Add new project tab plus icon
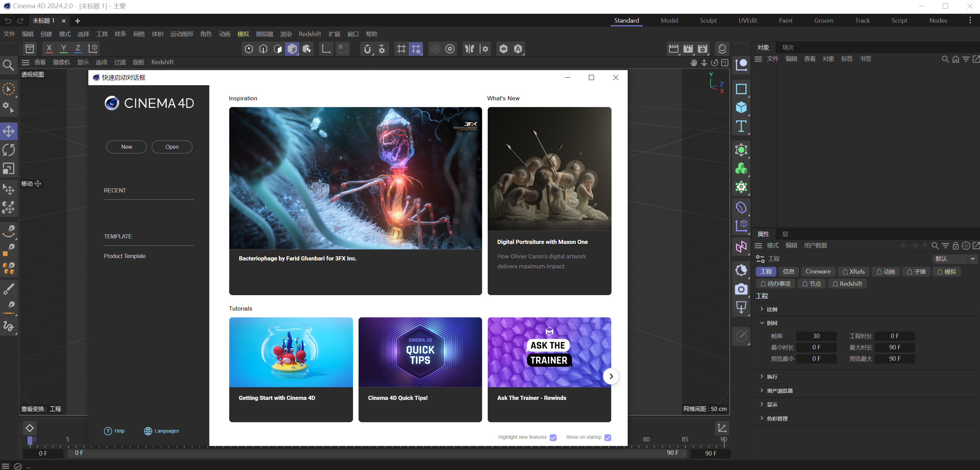This screenshot has height=470, width=980. click(78, 21)
